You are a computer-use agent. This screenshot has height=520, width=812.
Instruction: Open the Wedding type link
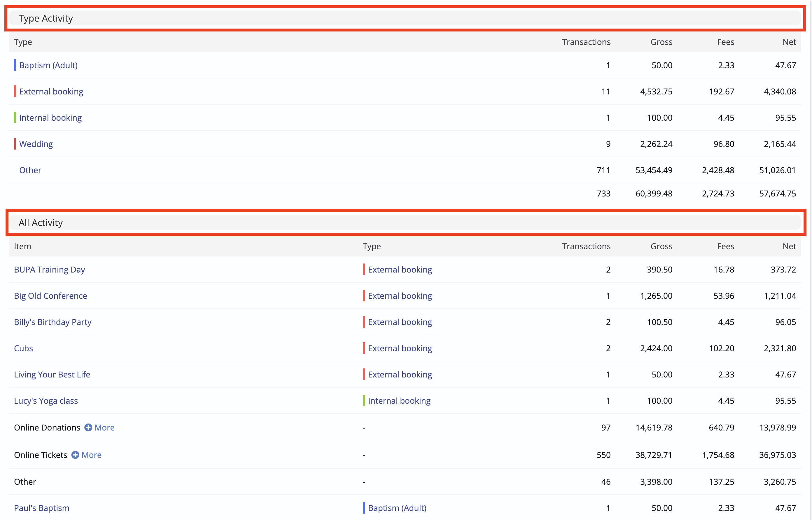tap(36, 144)
